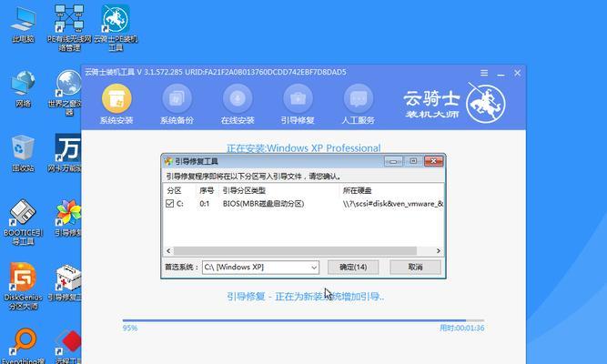Screen dimensions: 607x364
Task: Close the 引导修复工具 dialog
Action: point(433,161)
